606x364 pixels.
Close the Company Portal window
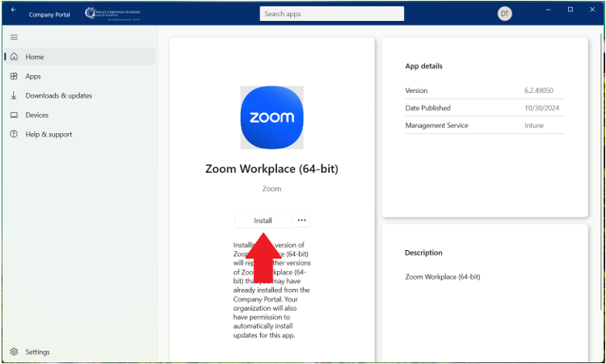coord(592,10)
